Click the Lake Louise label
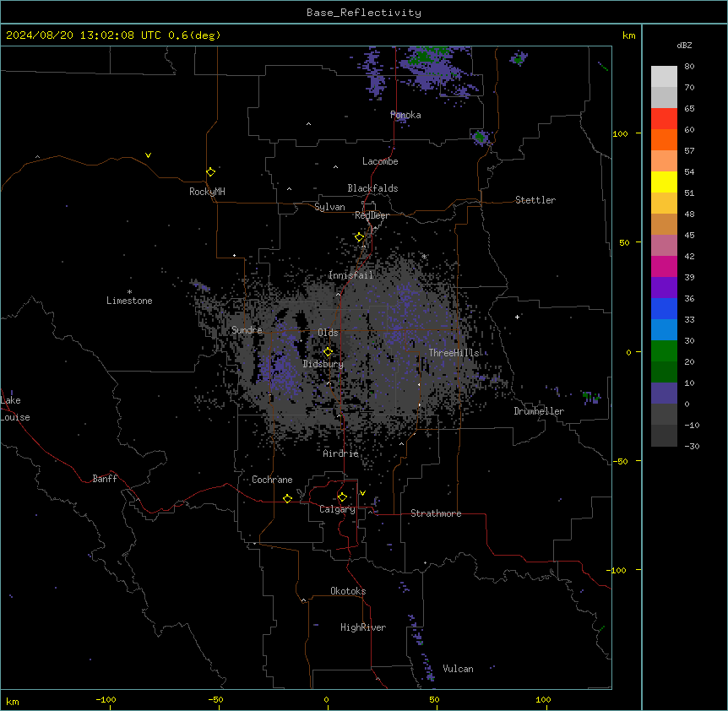This screenshot has width=728, height=711. click(x=15, y=409)
